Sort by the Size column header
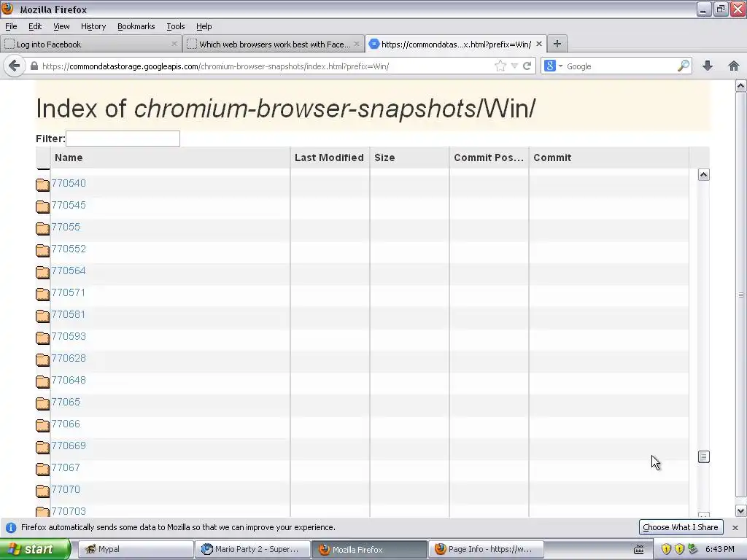 (409, 157)
